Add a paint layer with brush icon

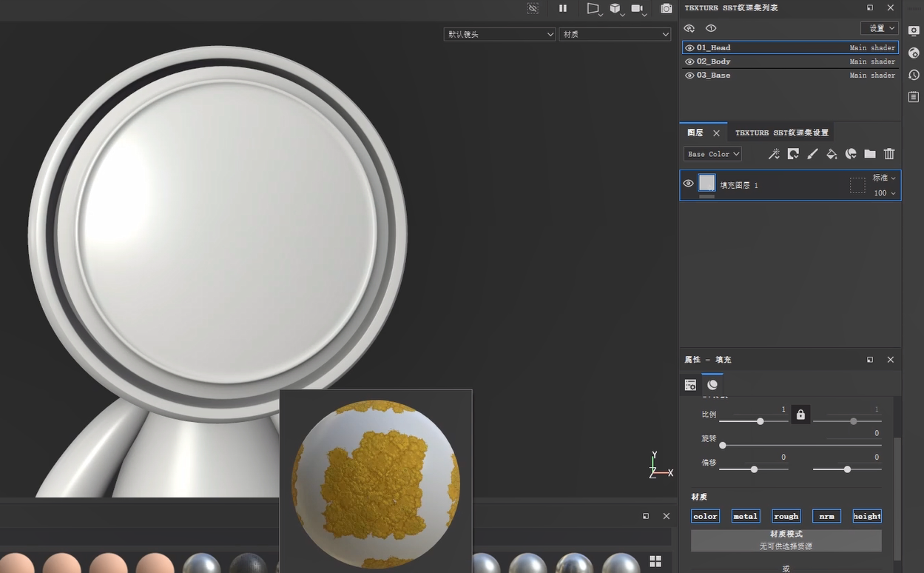pyautogui.click(x=812, y=154)
